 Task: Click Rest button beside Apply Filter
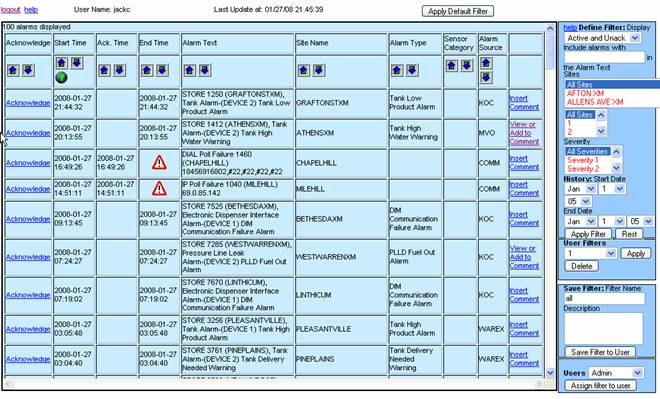pyautogui.click(x=629, y=234)
